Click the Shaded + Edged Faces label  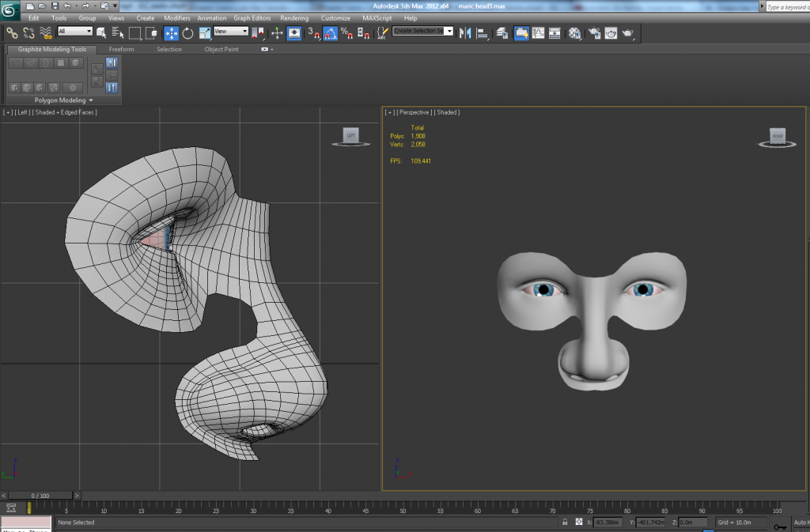66,112
